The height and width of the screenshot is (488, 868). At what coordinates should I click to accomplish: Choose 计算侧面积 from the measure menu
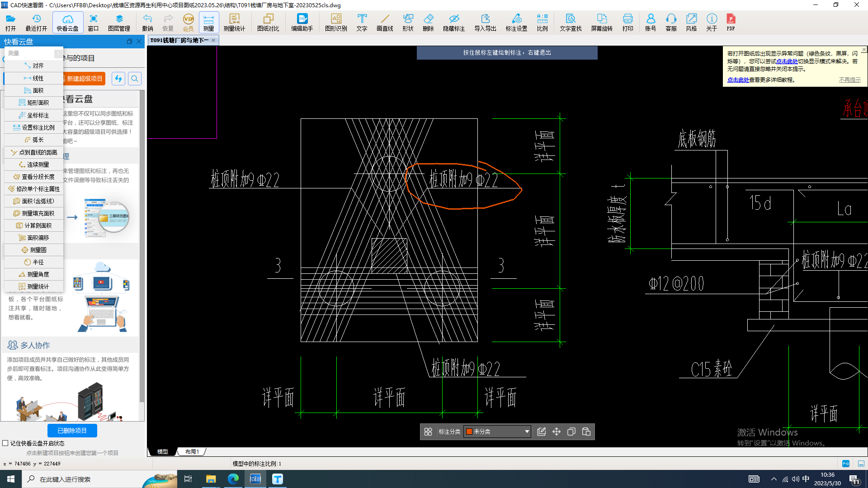click(34, 225)
